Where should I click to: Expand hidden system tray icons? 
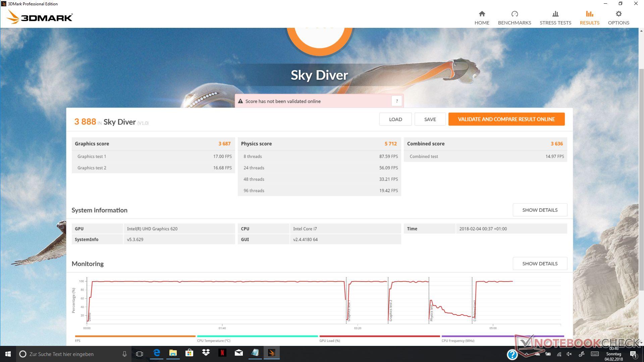click(527, 354)
